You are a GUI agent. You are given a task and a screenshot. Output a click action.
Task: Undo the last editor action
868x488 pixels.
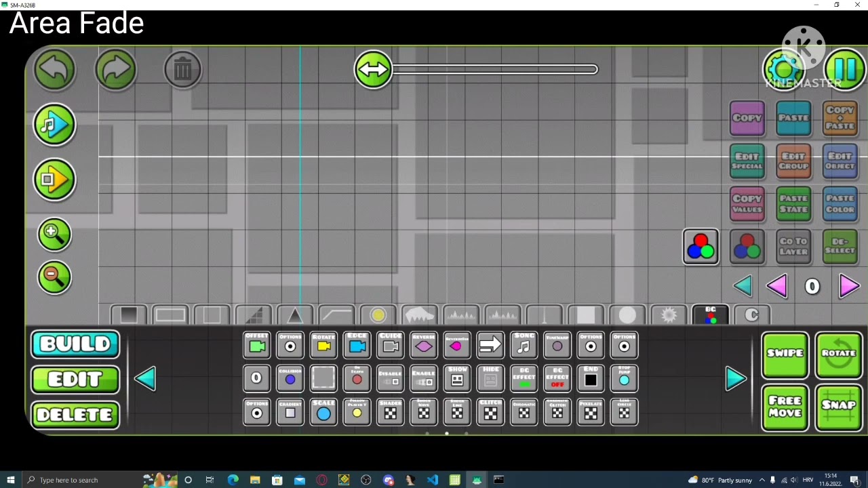click(x=55, y=69)
